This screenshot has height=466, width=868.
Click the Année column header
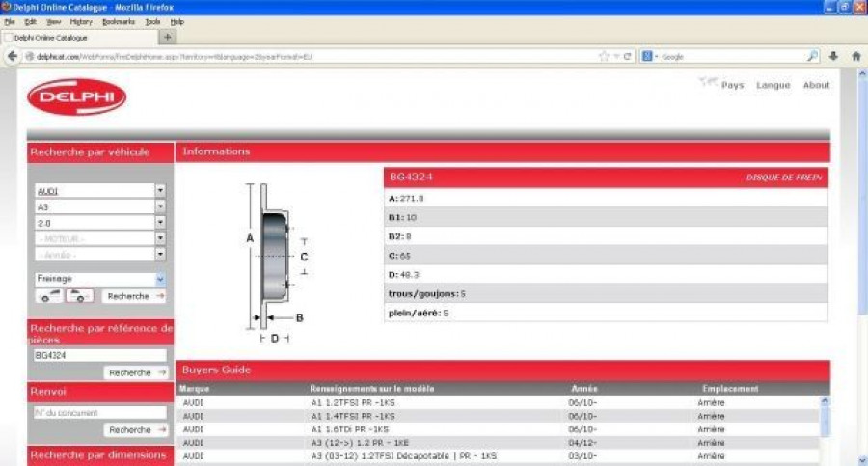(x=584, y=389)
